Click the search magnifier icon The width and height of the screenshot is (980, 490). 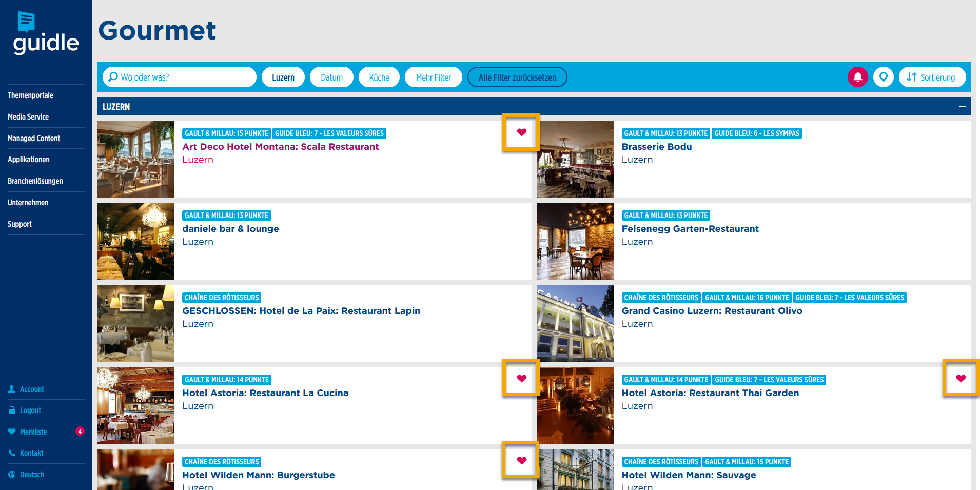click(x=113, y=77)
